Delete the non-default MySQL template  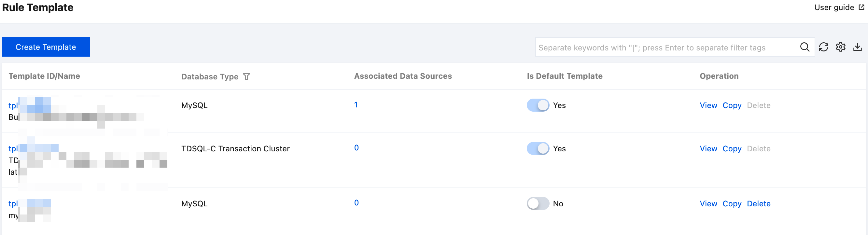[x=759, y=204]
